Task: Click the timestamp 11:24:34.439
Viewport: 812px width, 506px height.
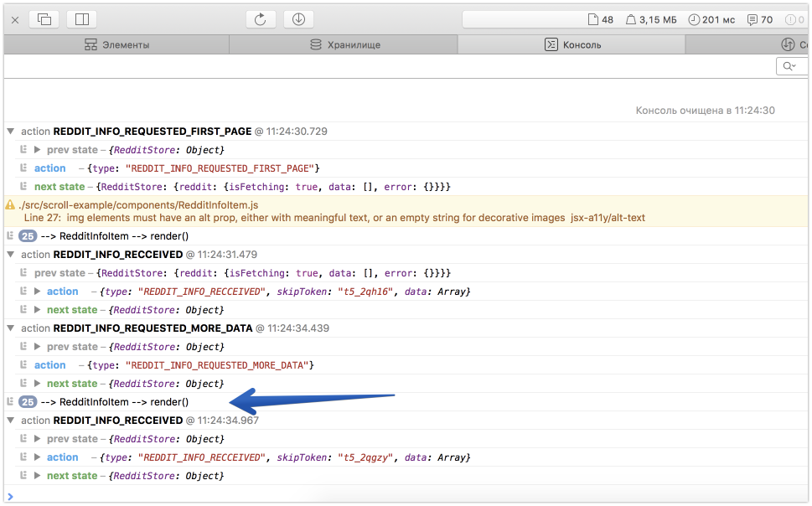Action: 298,328
